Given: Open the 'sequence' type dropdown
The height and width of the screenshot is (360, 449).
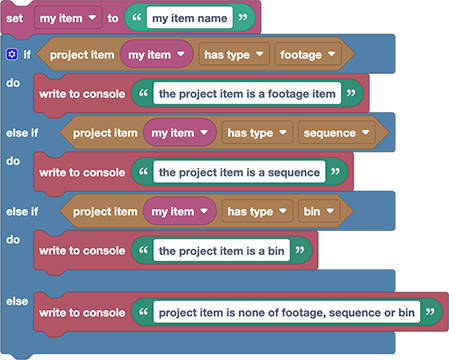Looking at the screenshot, I should click(336, 133).
